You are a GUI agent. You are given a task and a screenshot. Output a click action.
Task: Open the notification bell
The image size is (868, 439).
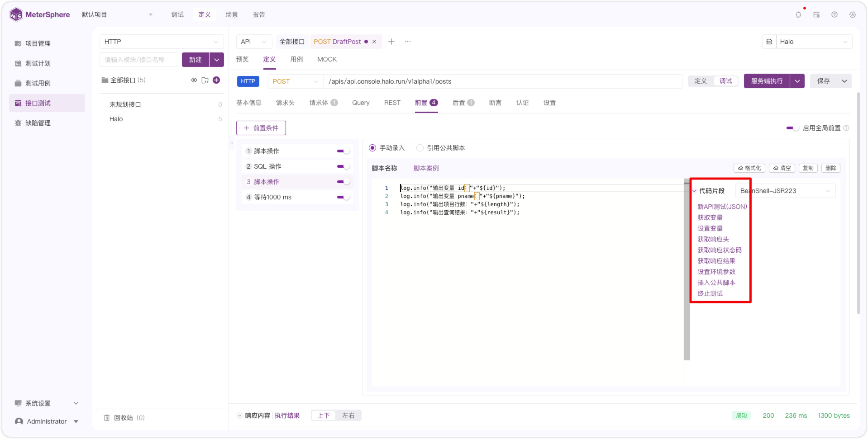[x=798, y=14]
